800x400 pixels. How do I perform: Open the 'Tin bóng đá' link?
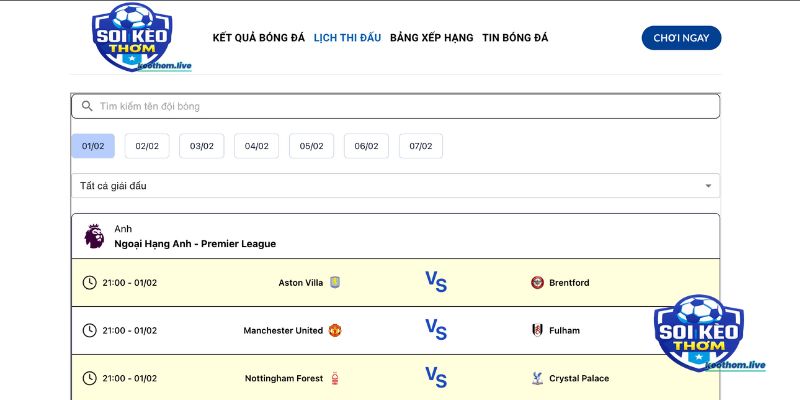(515, 38)
